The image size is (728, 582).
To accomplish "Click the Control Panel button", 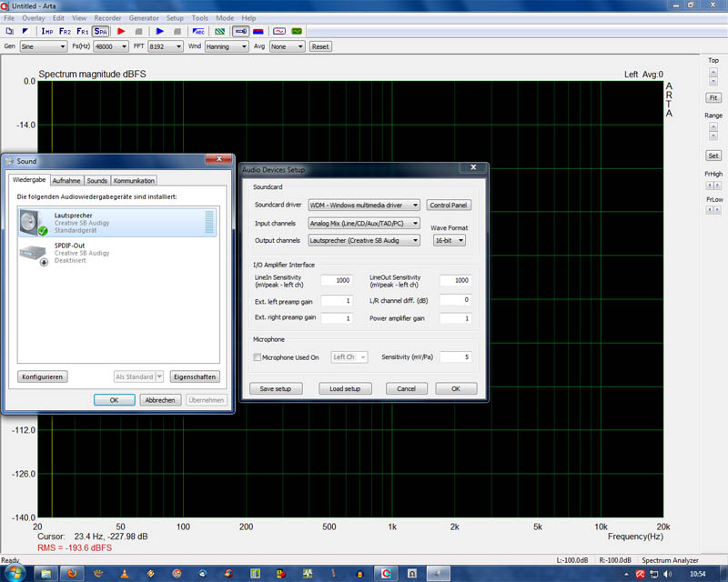I will (x=449, y=205).
